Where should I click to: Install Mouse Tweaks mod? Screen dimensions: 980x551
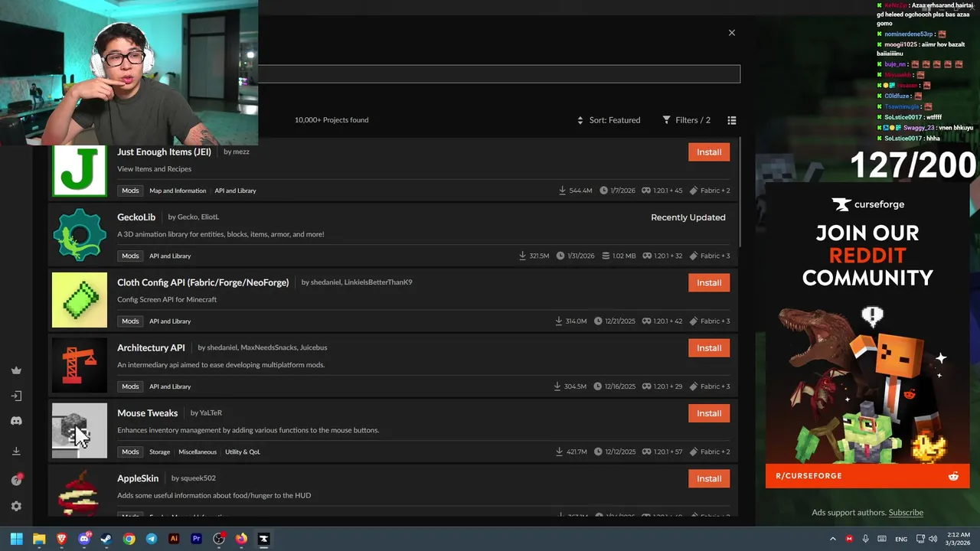point(709,413)
